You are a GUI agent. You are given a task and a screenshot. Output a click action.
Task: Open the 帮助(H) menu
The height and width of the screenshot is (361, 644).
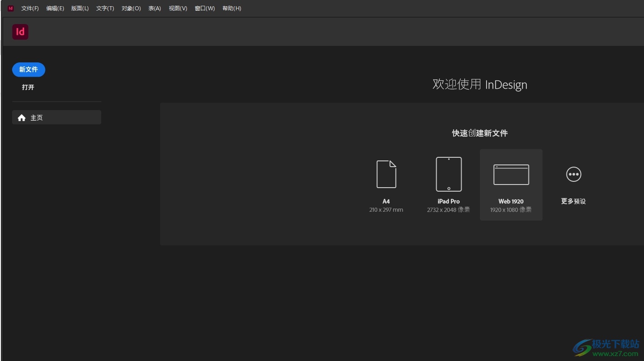232,8
